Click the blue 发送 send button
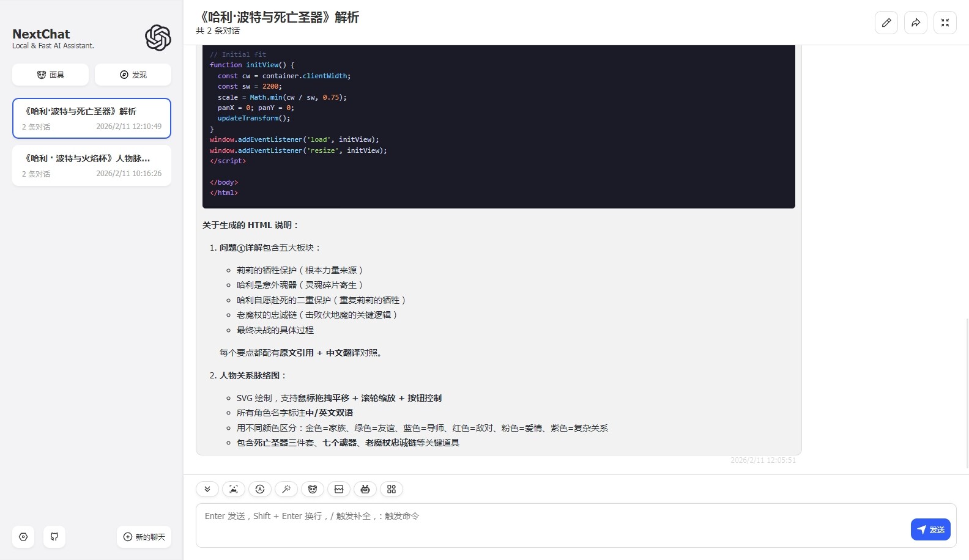This screenshot has width=969, height=560. tap(930, 529)
